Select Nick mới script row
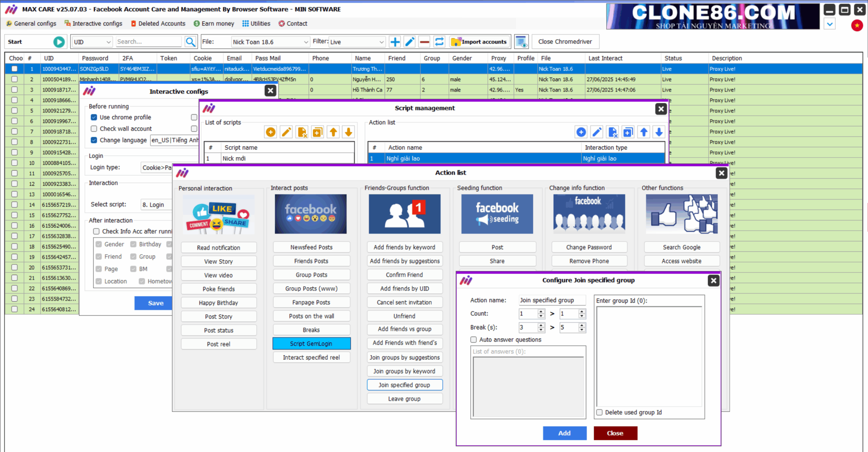Image resolution: width=868 pixels, height=452 pixels. click(x=279, y=158)
